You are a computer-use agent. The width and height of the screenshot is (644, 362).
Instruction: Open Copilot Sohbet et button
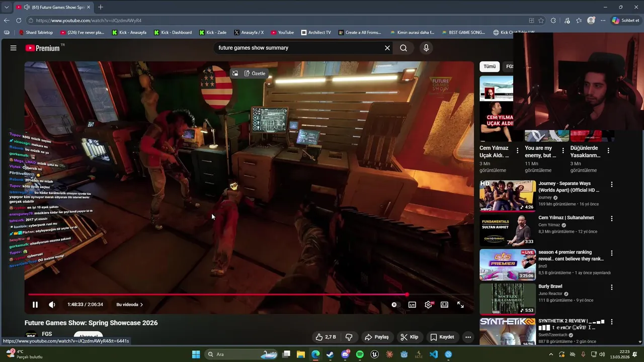[x=626, y=21]
